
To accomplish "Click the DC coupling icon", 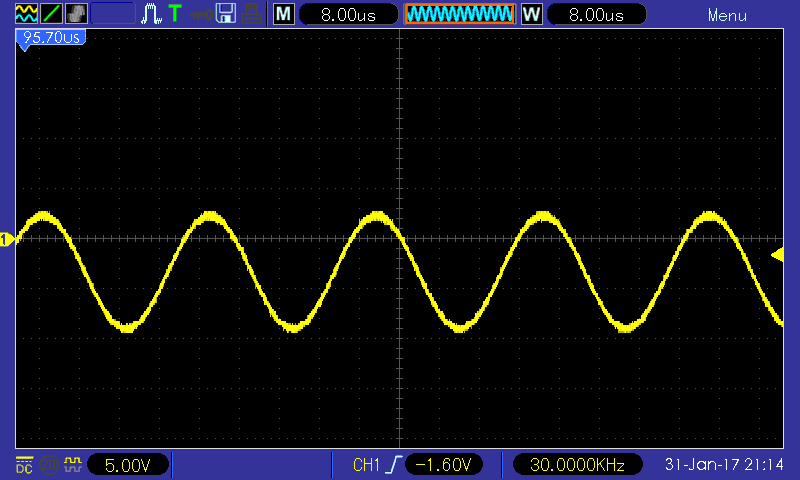I will [x=24, y=465].
